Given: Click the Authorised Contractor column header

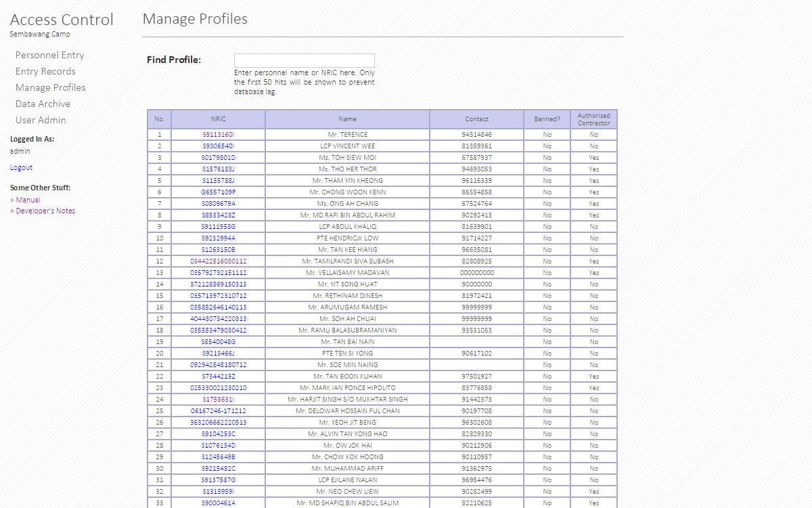Looking at the screenshot, I should tap(593, 119).
